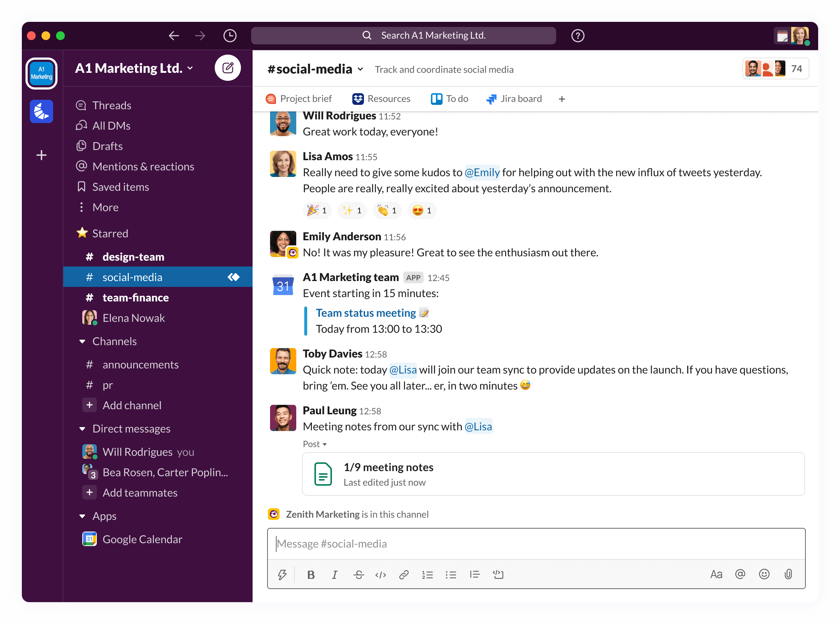Viewport: 840px width, 624px height.
Task: Toggle the 👏 reaction on Lisa's message
Action: coord(387,210)
